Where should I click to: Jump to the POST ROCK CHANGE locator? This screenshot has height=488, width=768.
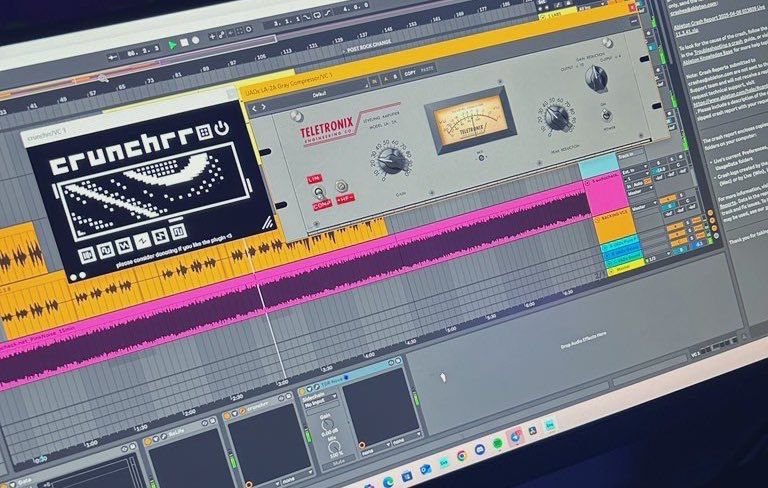tap(369, 46)
